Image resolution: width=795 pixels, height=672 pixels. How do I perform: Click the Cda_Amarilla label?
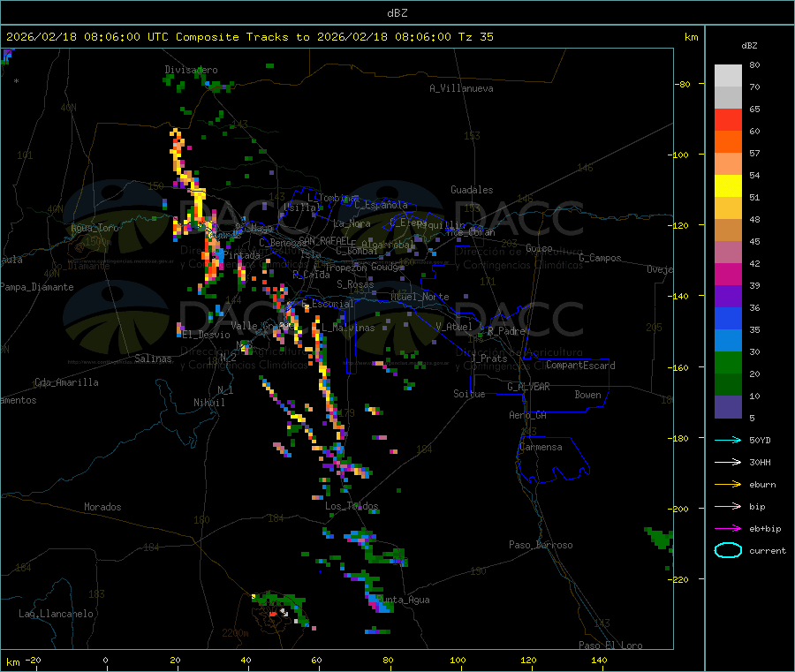tap(66, 382)
